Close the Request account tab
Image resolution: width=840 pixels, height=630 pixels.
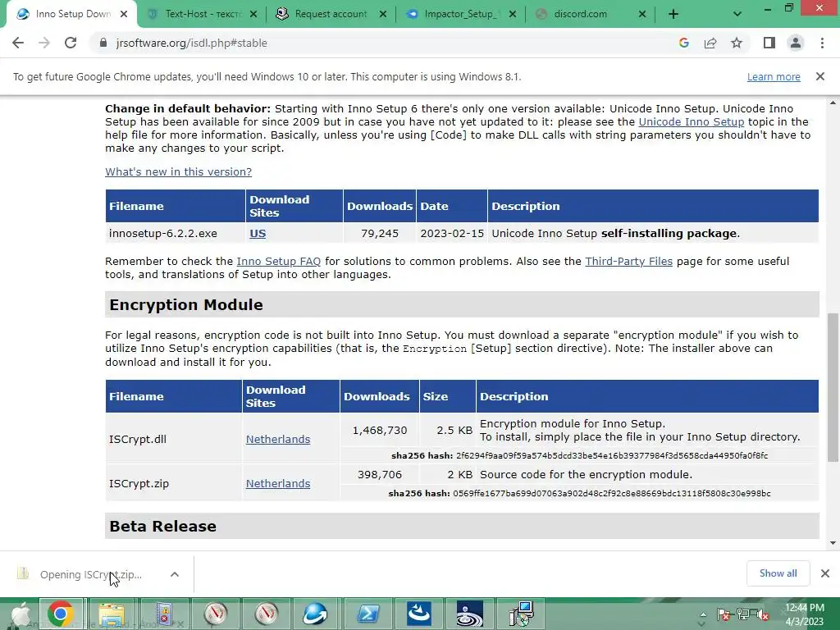[x=383, y=14]
